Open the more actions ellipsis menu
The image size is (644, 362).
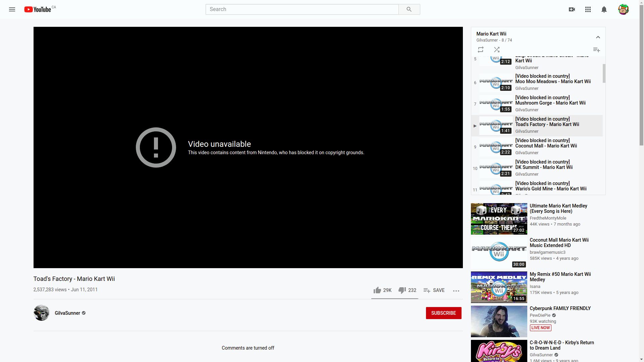[x=456, y=291]
